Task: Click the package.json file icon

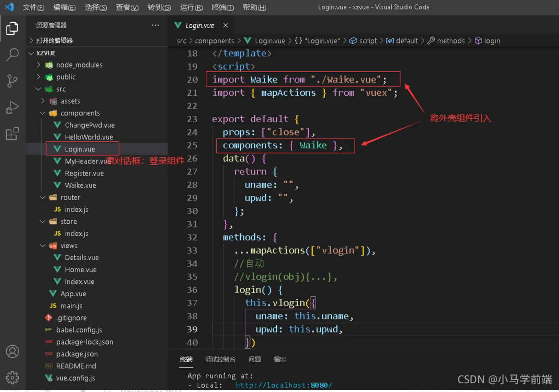Action: 49,354
